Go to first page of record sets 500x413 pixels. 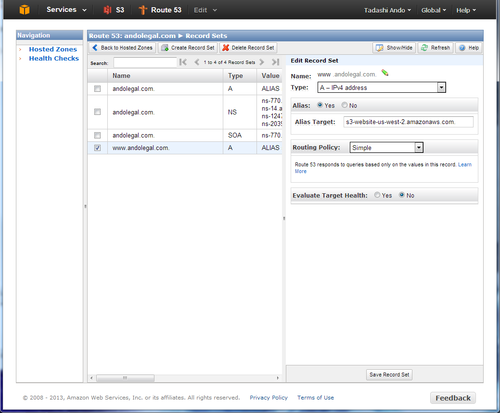click(x=183, y=62)
